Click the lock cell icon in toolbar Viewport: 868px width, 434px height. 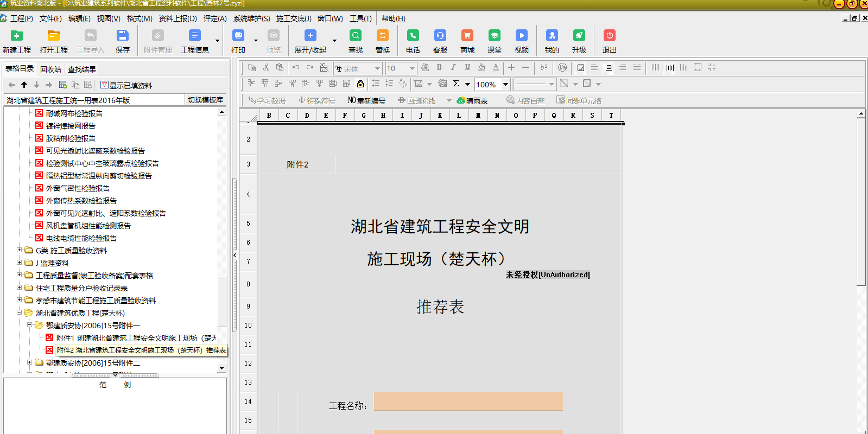coord(360,84)
